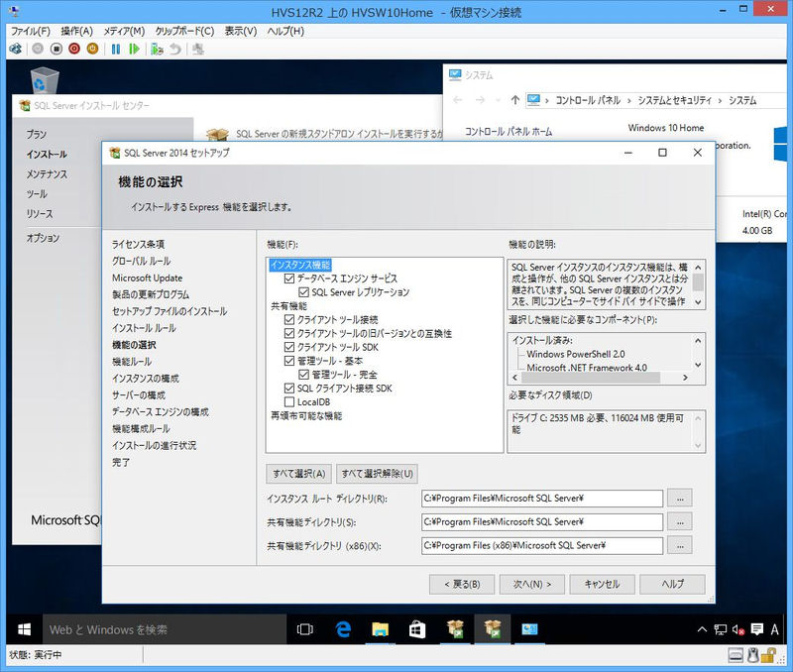Click the ヘルプ button in setup
Viewport: 793px width, 672px height.
672,585
